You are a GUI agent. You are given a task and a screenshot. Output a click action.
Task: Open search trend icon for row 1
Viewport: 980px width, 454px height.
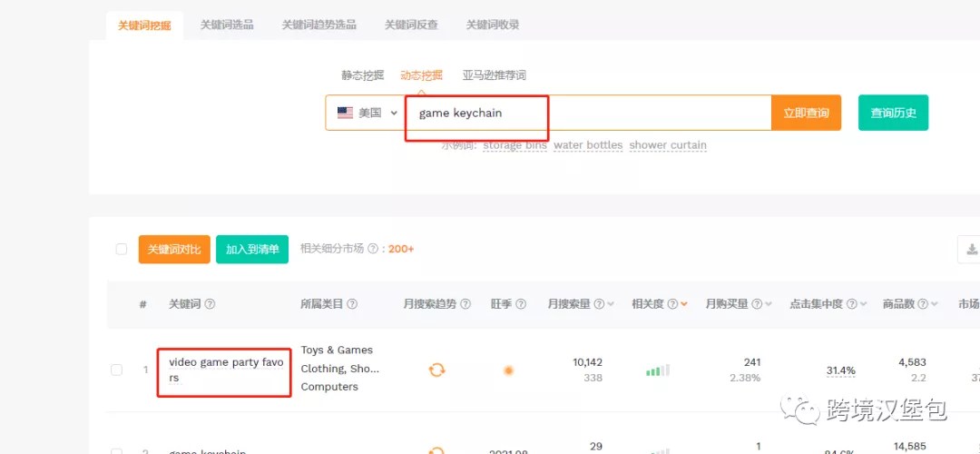pyautogui.click(x=436, y=370)
